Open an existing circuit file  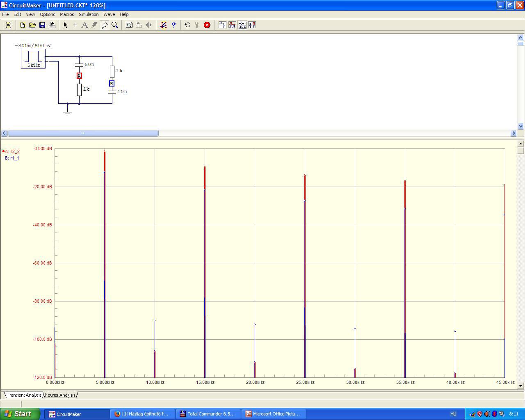click(32, 25)
